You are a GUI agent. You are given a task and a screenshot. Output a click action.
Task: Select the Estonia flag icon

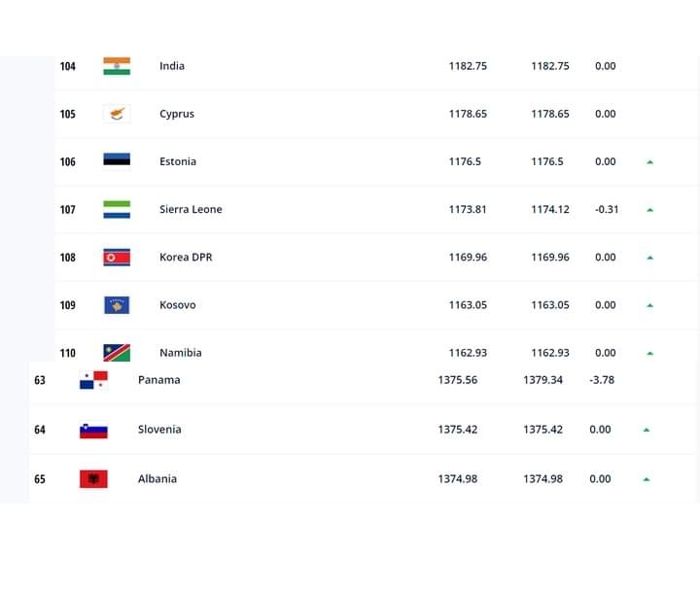pyautogui.click(x=117, y=159)
